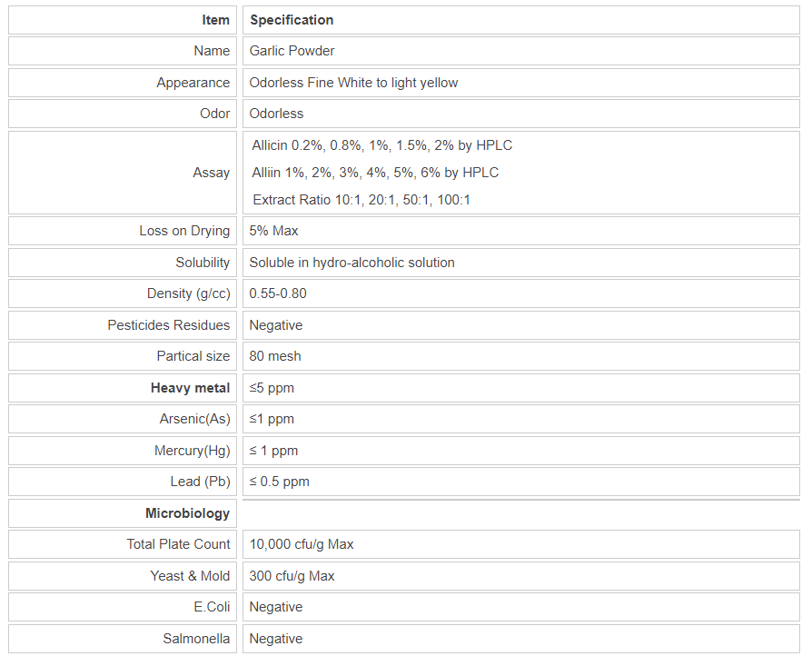The width and height of the screenshot is (812, 666).
Task: Click the Allicin HPLC assay line
Action: tap(382, 145)
